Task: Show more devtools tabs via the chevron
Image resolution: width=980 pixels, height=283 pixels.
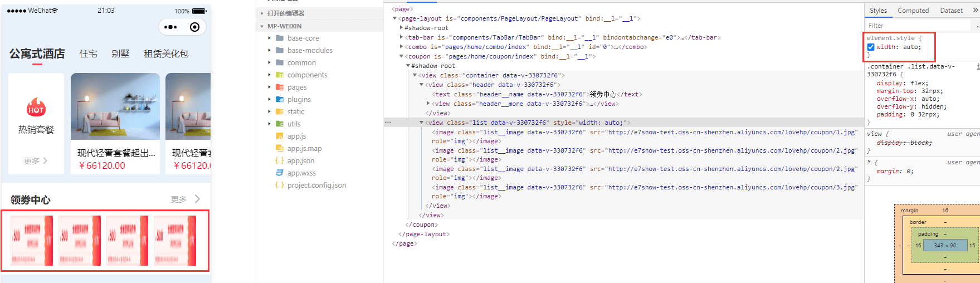Action: [x=975, y=10]
